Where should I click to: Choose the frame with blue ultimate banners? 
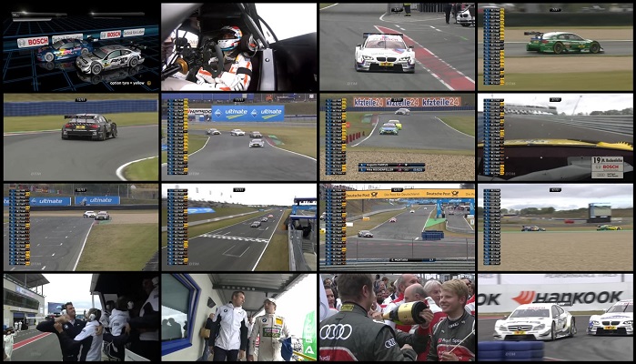pos(80,227)
